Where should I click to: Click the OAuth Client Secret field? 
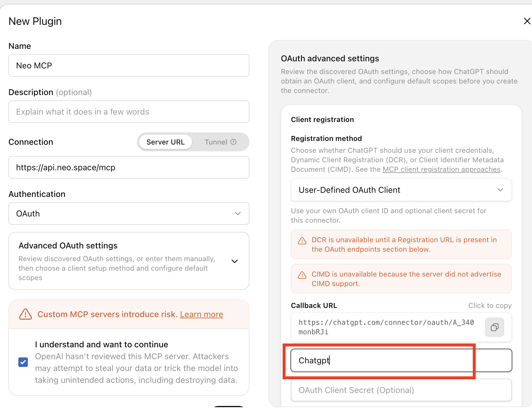pos(401,390)
